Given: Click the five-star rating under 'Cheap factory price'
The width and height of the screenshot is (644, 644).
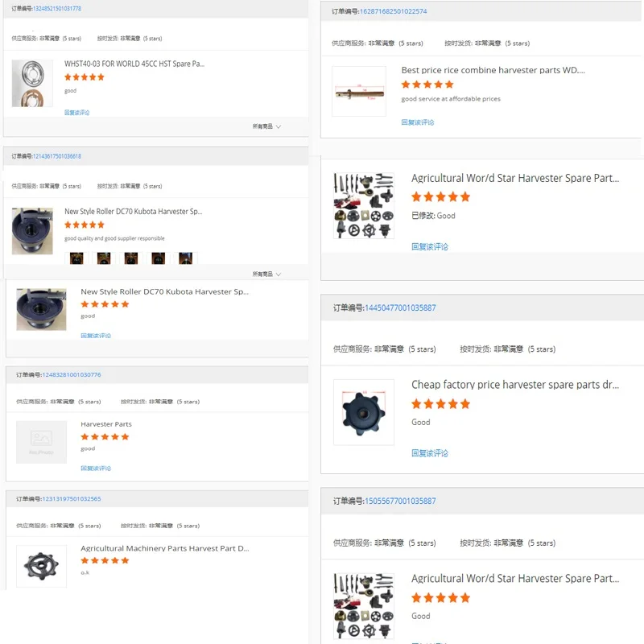Looking at the screenshot, I should tap(440, 404).
